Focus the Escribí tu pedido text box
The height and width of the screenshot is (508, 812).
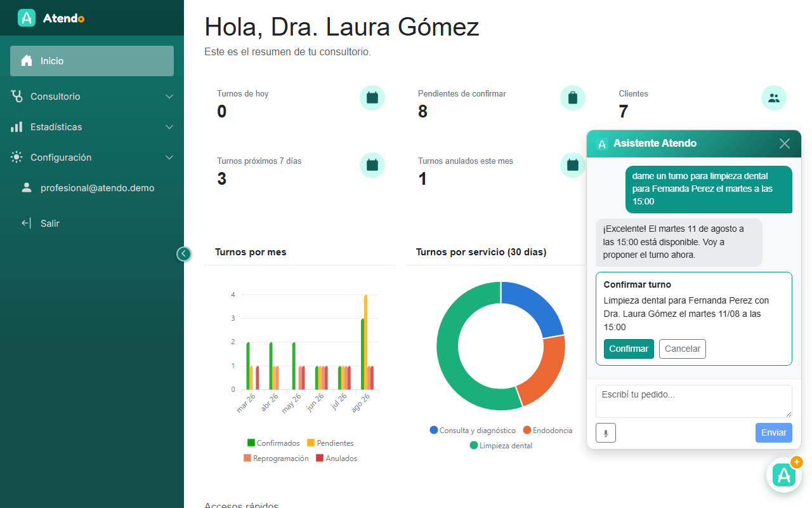(694, 401)
